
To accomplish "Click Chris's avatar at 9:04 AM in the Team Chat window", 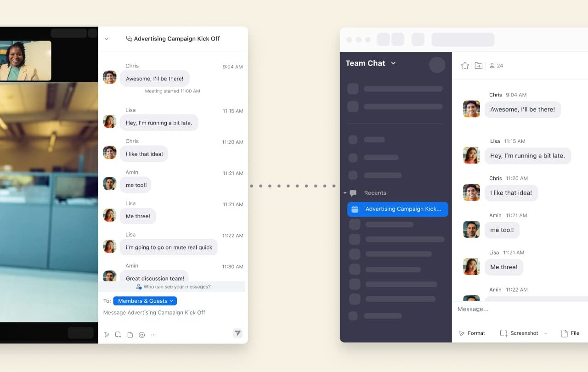I will (471, 109).
